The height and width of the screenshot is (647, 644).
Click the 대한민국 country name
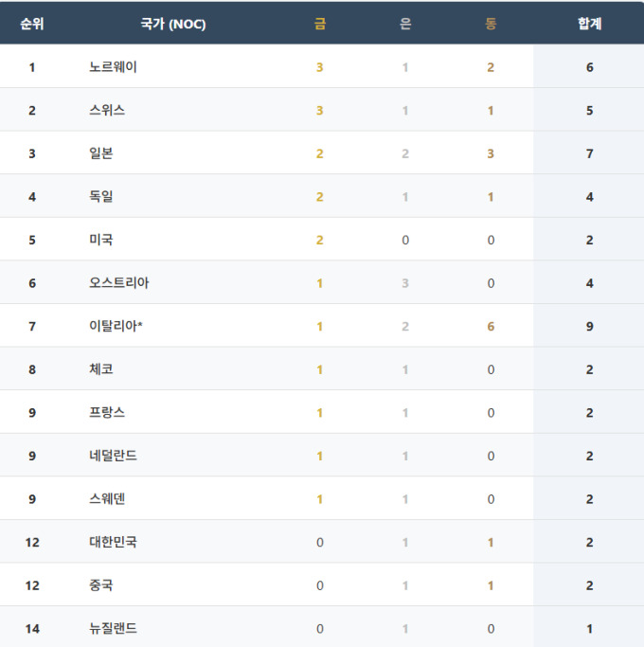(x=114, y=542)
